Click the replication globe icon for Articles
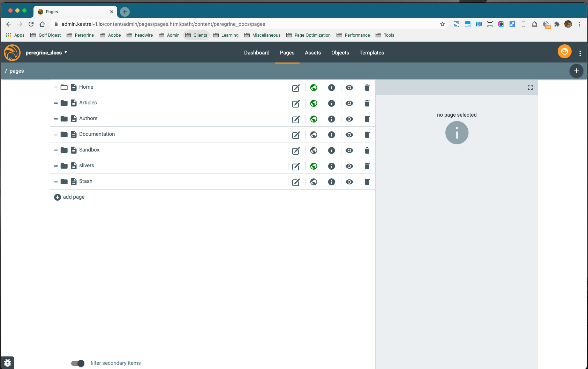The width and height of the screenshot is (588, 369). click(x=314, y=103)
